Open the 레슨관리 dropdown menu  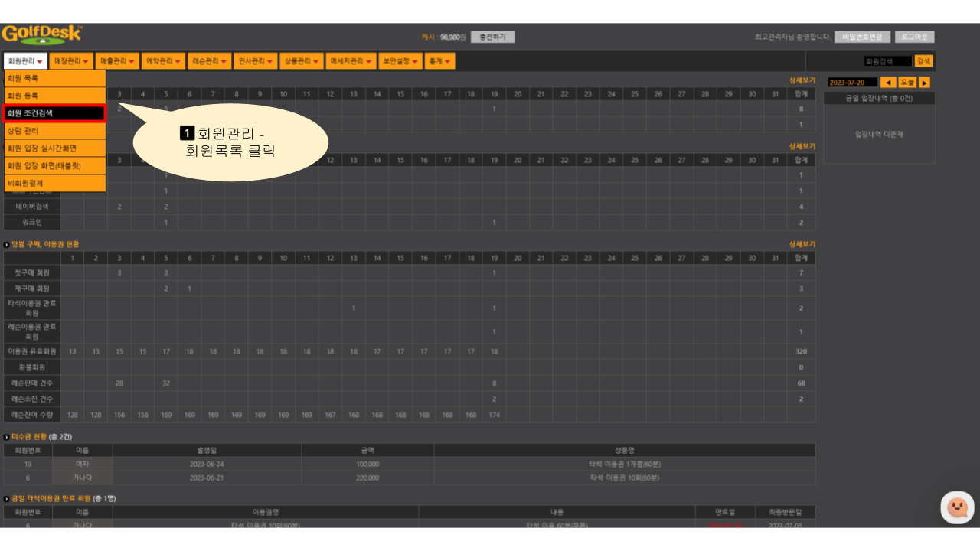pos(209,61)
